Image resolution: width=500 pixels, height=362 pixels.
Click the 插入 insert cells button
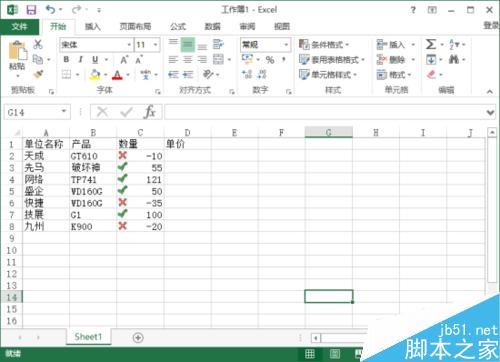(x=395, y=44)
